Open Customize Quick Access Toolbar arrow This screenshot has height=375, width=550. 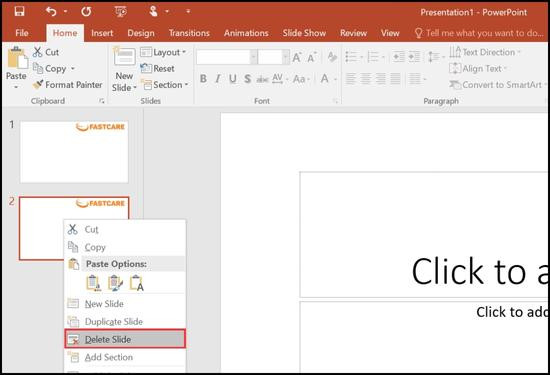pos(188,12)
